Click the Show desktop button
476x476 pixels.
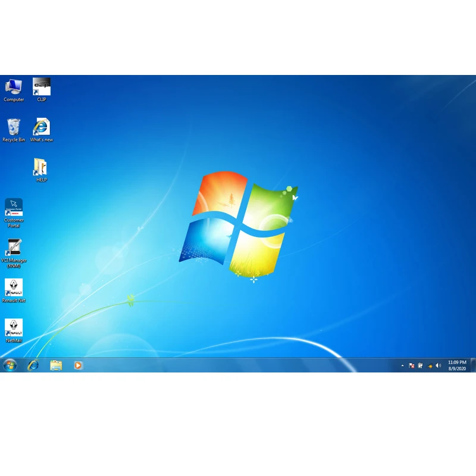(x=473, y=365)
